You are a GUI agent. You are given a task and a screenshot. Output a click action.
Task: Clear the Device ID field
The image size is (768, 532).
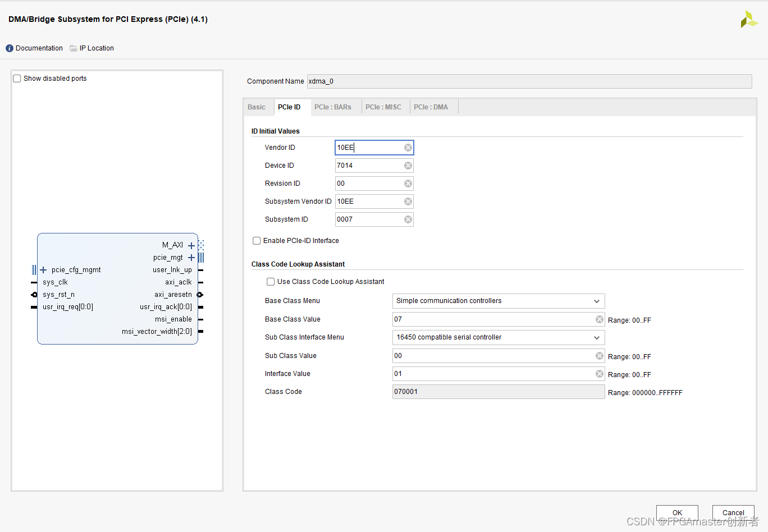(x=408, y=166)
